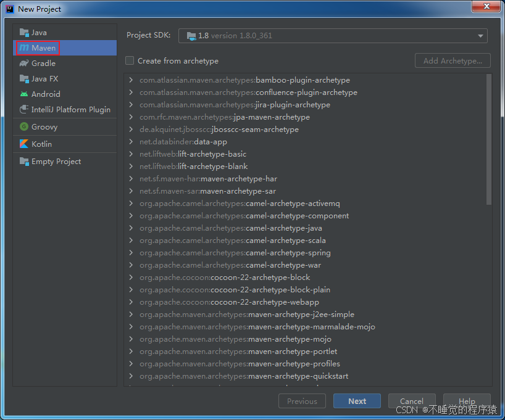The image size is (505, 420).
Task: Expand jira-plugin-archetype entry
Action: [131, 105]
